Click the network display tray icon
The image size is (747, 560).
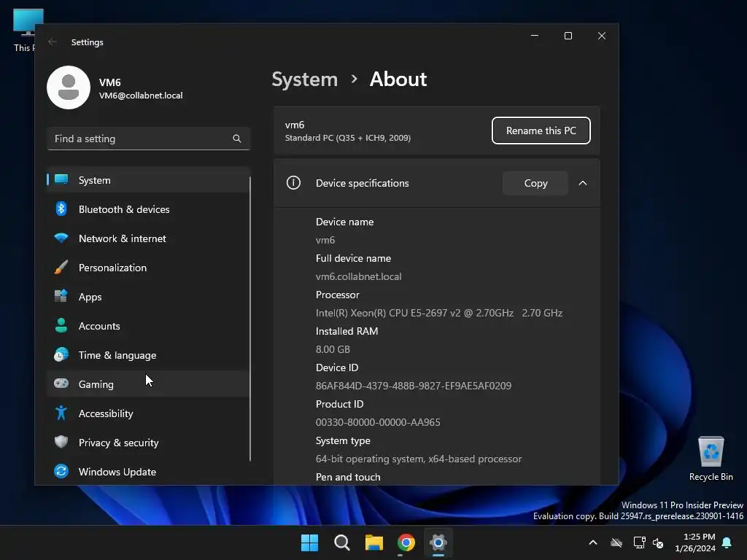click(x=639, y=542)
